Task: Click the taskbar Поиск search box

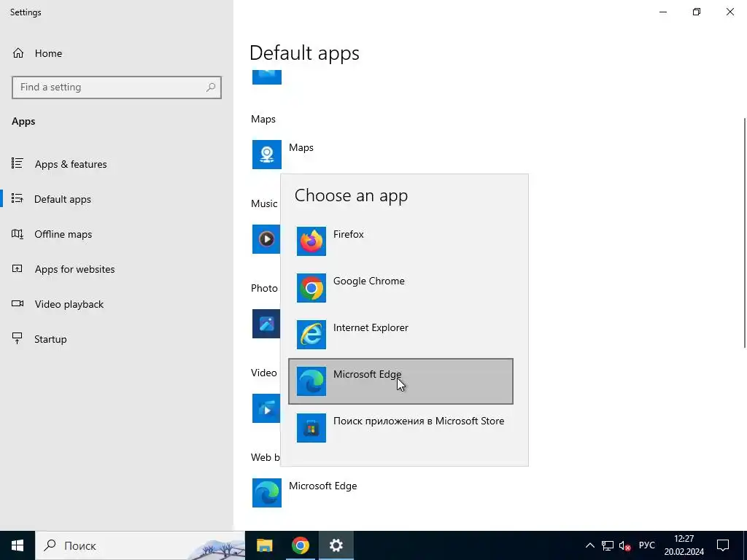Action: pos(140,545)
